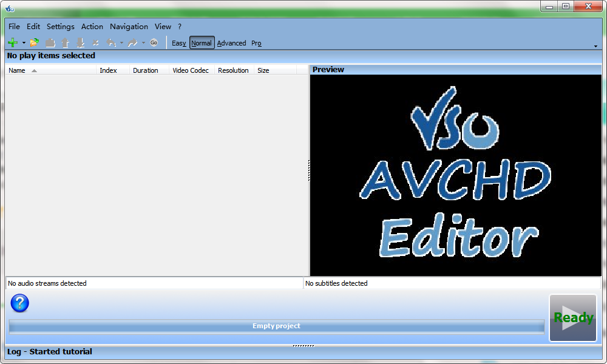607x364 pixels.
Task: Click the Size column header
Action: coord(275,70)
